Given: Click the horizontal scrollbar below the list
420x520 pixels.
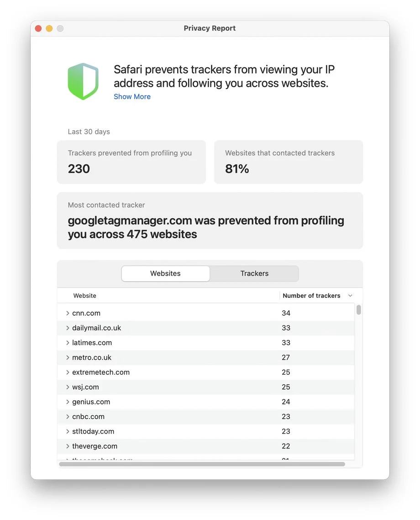Looking at the screenshot, I should pyautogui.click(x=202, y=464).
